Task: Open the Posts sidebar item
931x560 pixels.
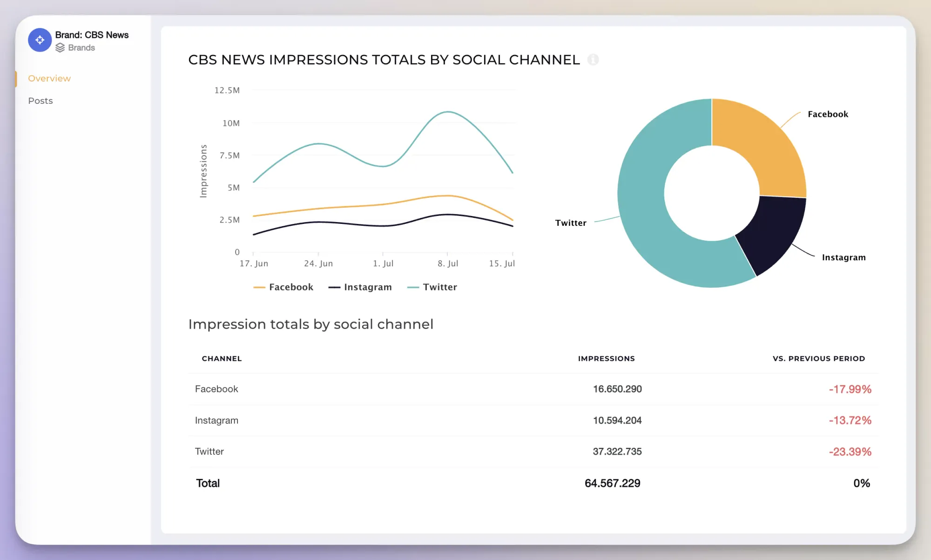Action: [40, 101]
